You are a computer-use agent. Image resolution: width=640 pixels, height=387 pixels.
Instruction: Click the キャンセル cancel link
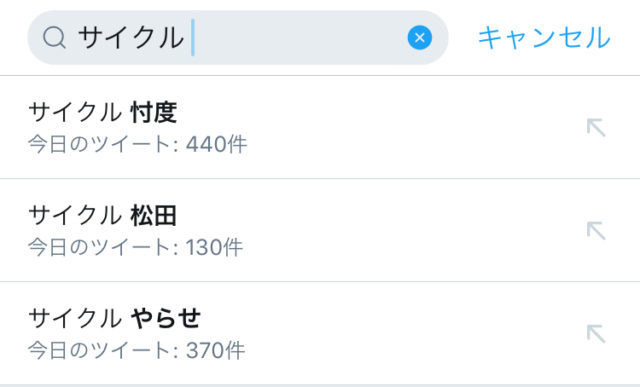[x=544, y=38]
